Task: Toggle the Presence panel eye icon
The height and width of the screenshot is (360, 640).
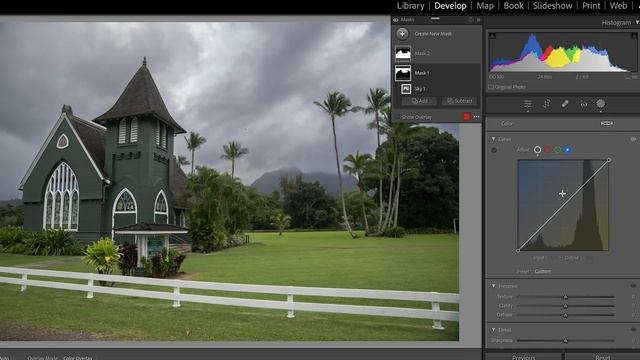Action: click(633, 286)
